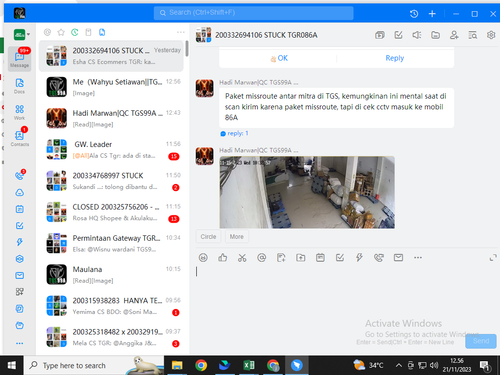Viewport: 500px width, 375px height.
Task: Click the plus icon to create new
Action: click(x=432, y=14)
